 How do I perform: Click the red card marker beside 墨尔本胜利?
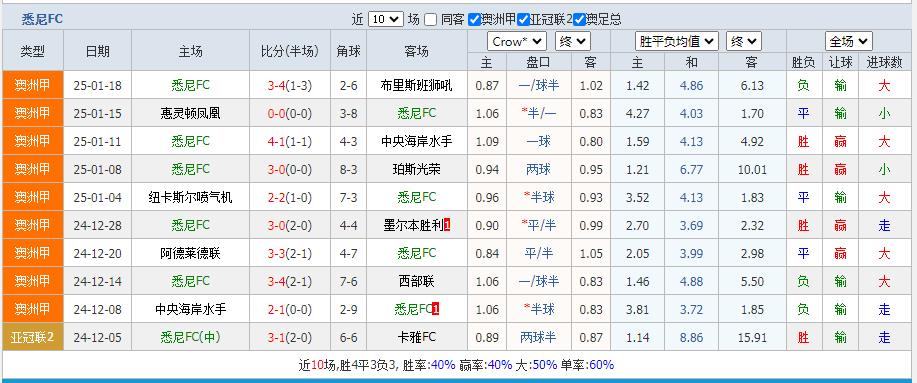447,225
